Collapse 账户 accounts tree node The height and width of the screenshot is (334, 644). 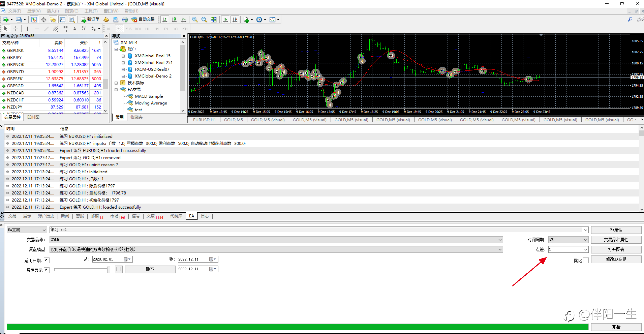116,49
